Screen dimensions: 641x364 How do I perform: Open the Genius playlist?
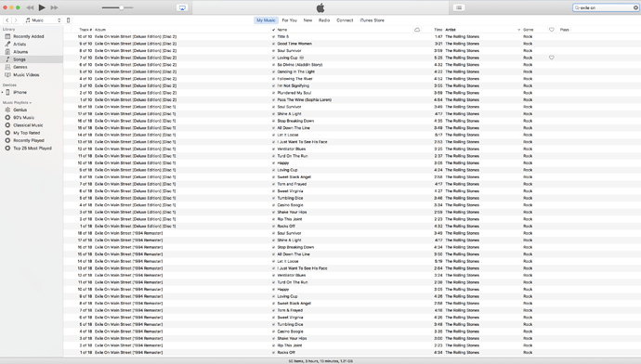tap(20, 110)
